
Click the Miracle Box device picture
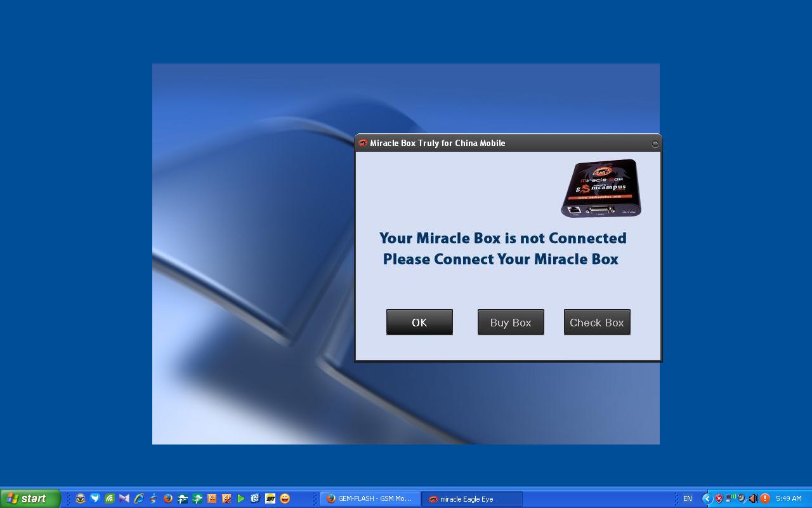(x=601, y=188)
